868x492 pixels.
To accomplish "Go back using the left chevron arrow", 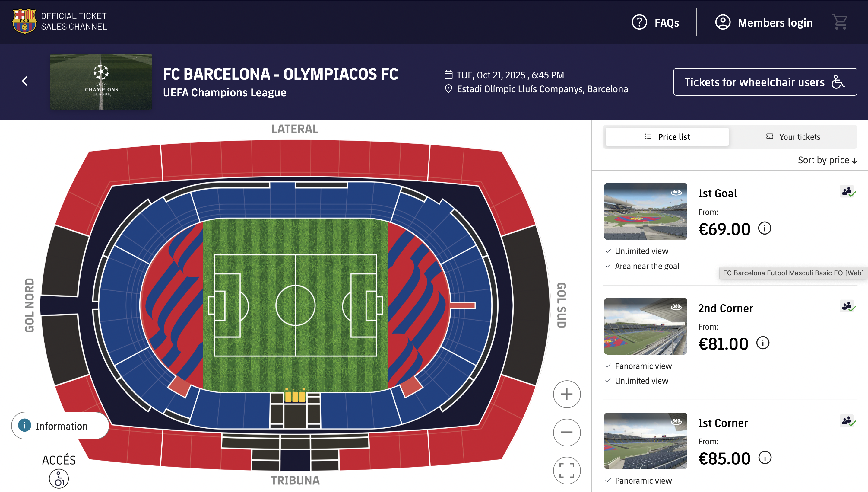I will (x=25, y=81).
